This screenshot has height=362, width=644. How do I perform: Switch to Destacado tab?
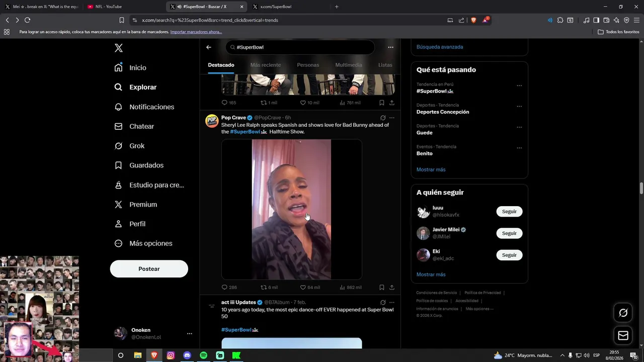coord(221,65)
